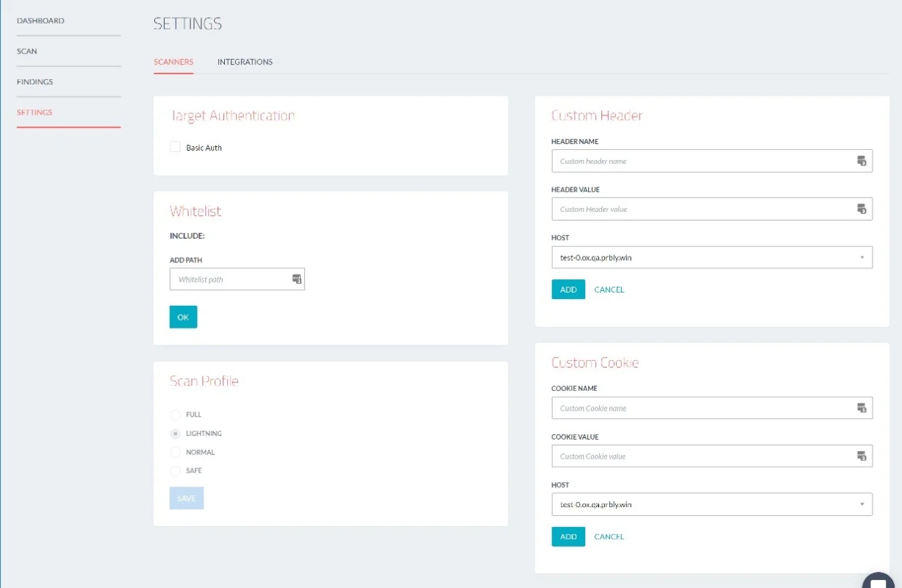Choose the SAFE scan profile
The width and height of the screenshot is (902, 588).
[x=175, y=470]
